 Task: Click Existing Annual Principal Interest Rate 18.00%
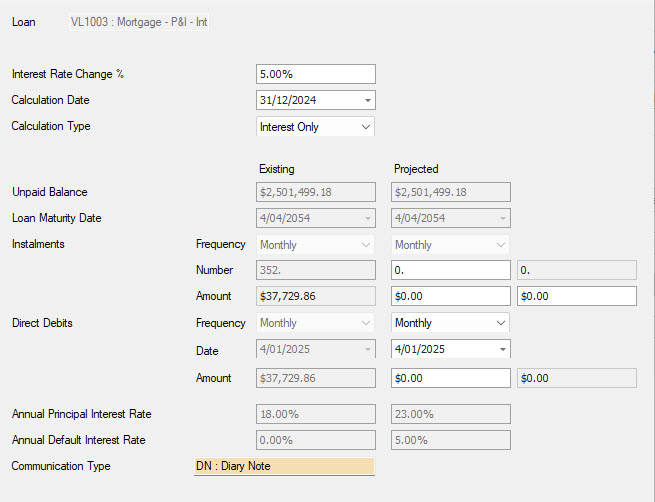[x=316, y=414]
